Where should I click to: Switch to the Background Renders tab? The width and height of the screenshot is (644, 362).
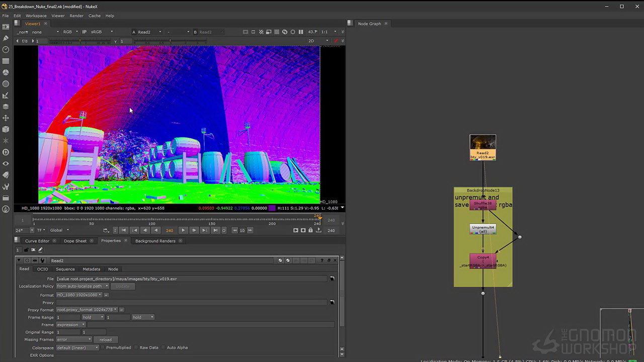[x=155, y=241]
